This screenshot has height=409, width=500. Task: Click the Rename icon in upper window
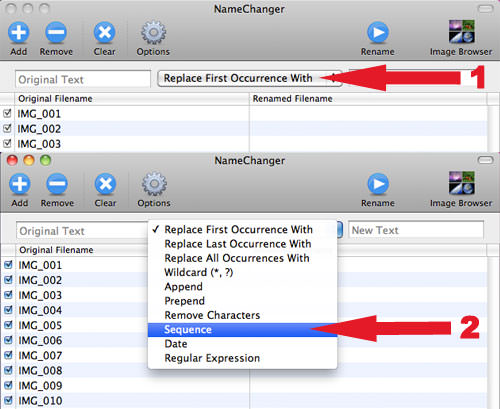point(378,33)
